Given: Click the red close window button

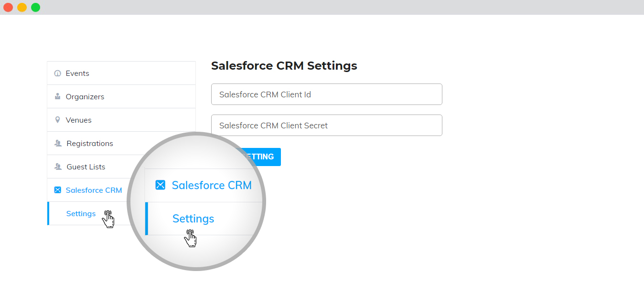Looking at the screenshot, I should tap(8, 7).
